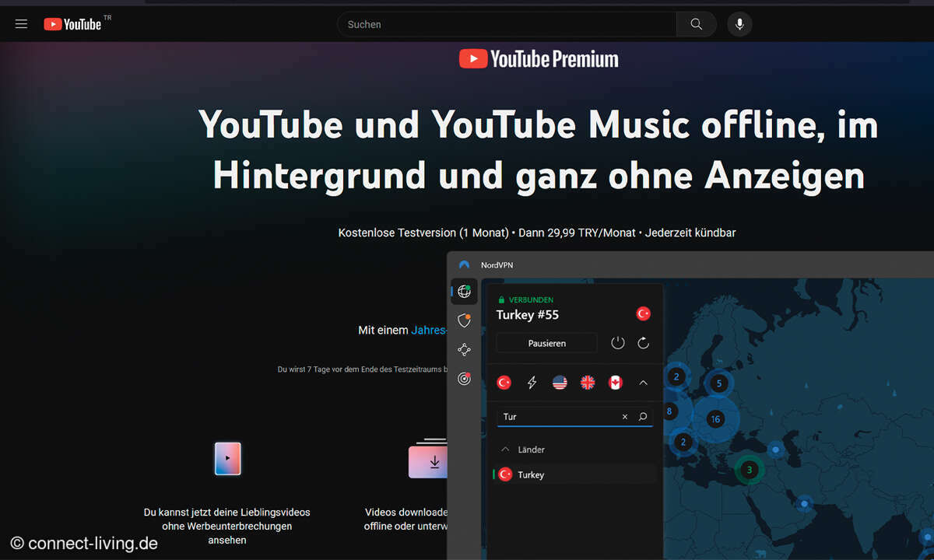Screen dimensions: 934x560
Task: Select Turkey flag in quick-connect row
Action: 504,383
